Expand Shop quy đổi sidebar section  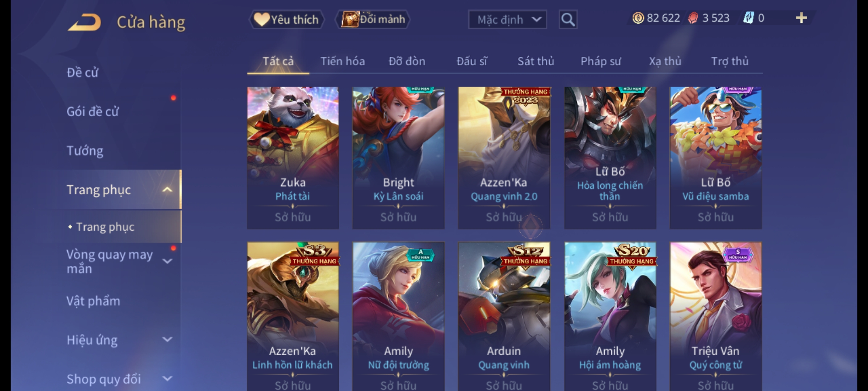[x=167, y=379]
